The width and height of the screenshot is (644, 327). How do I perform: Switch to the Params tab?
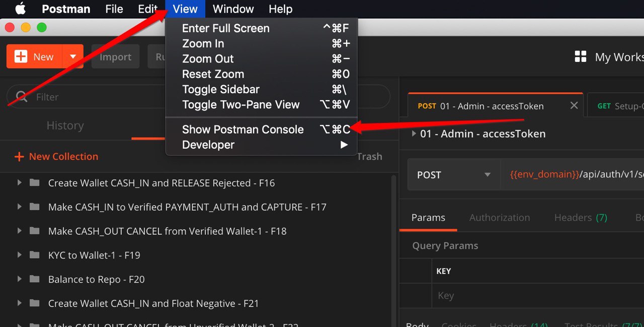(x=428, y=218)
